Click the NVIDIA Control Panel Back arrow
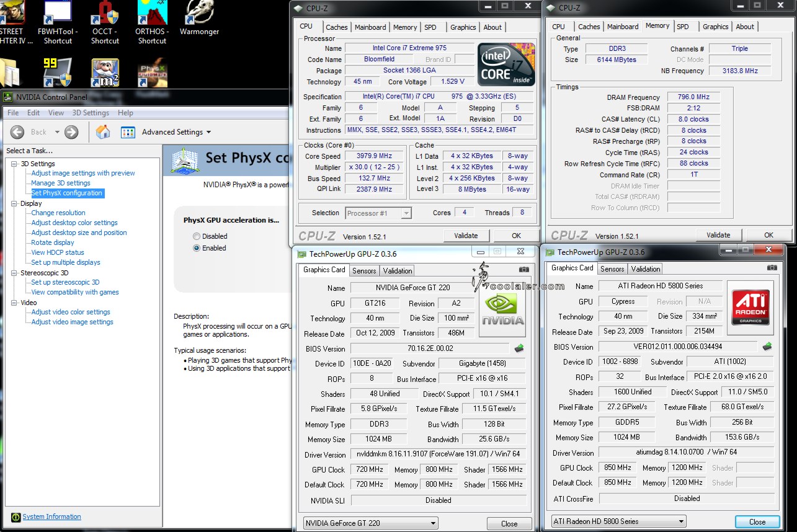The width and height of the screenshot is (797, 532). tap(17, 131)
